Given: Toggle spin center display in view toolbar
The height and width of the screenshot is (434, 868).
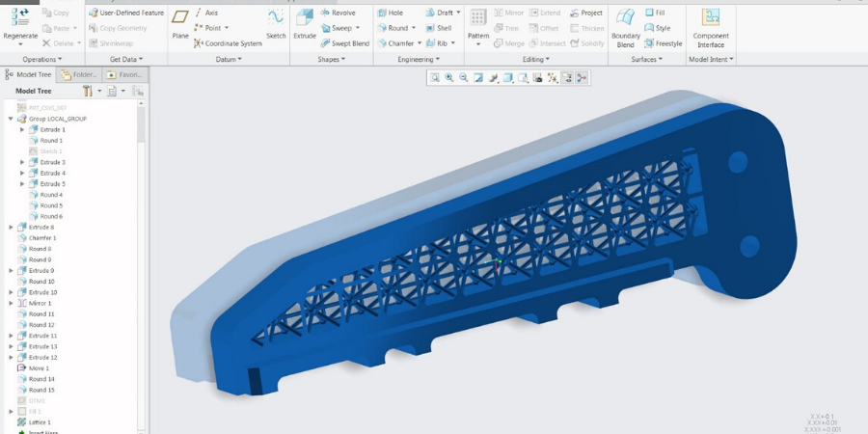Looking at the screenshot, I should [582, 77].
